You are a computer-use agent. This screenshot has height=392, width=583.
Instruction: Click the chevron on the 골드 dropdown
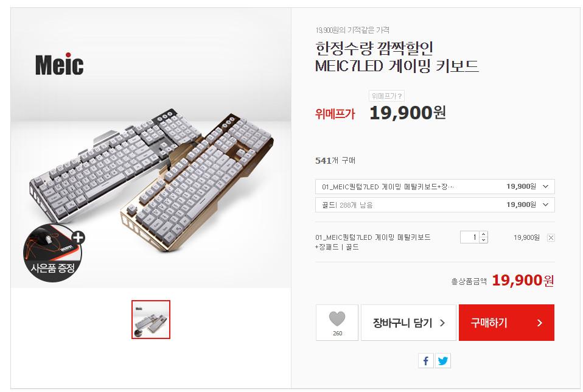click(545, 205)
